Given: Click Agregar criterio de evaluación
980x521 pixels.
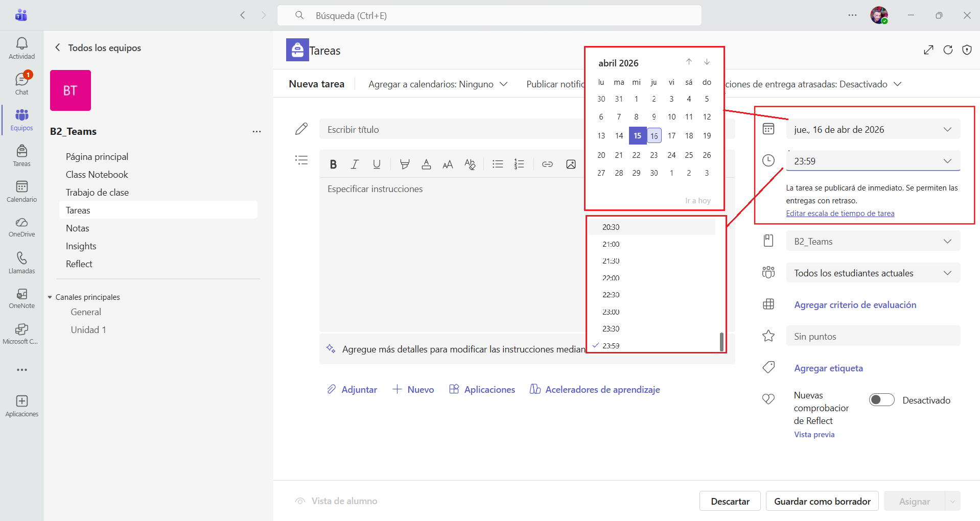Looking at the screenshot, I should coord(855,304).
